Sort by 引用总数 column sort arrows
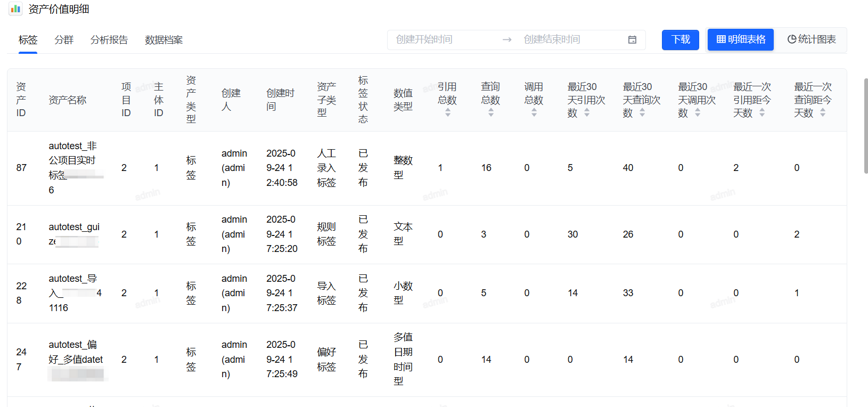Viewport: 868px width, 407px height. (448, 112)
